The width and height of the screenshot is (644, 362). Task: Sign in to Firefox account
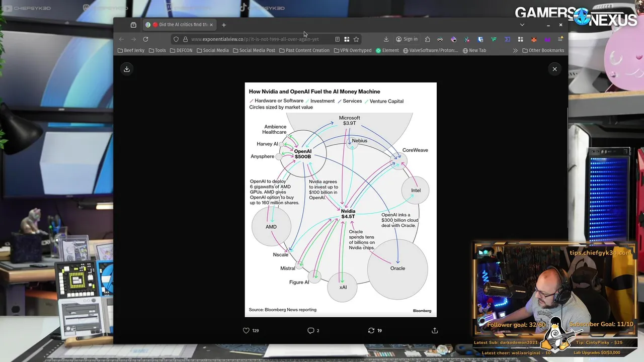coord(407,39)
